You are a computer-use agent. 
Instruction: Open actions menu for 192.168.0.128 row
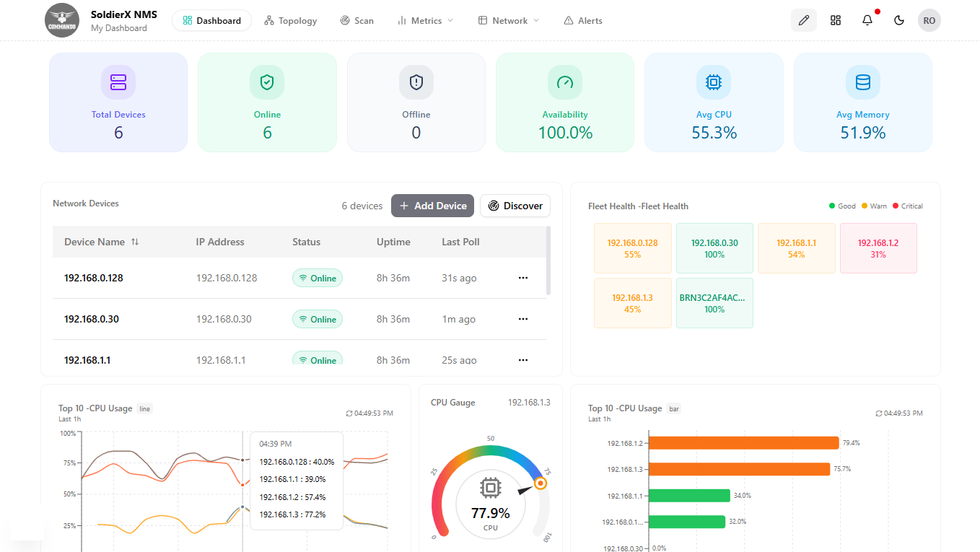click(x=523, y=278)
